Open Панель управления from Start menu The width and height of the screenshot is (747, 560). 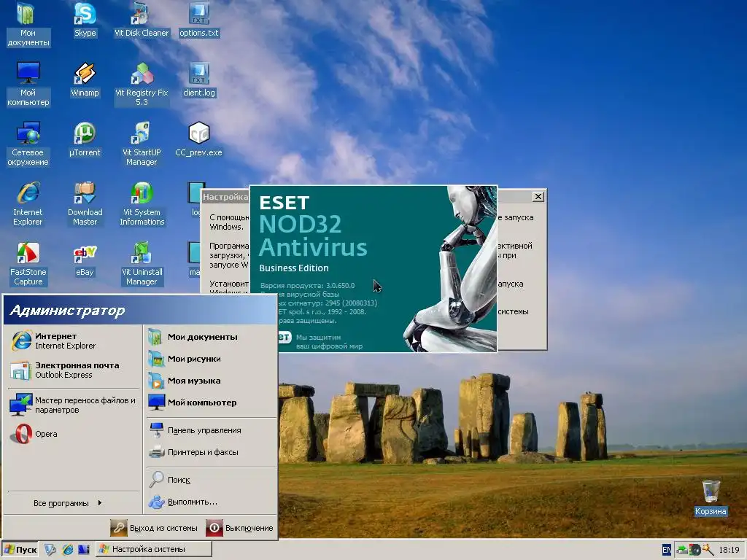[x=211, y=430]
